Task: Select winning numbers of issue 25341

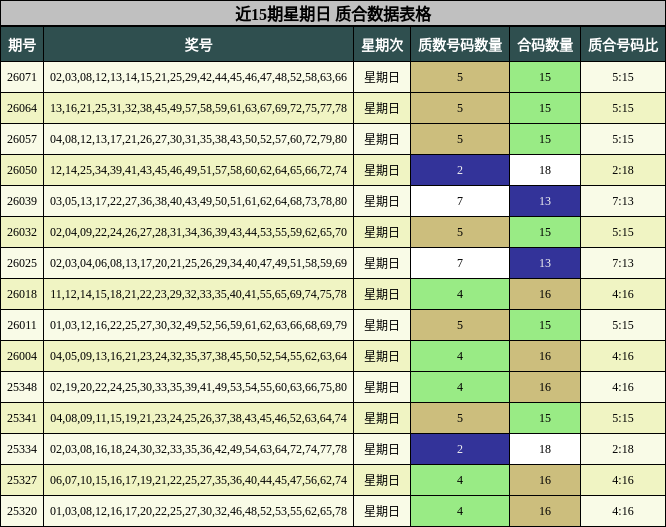Action: (x=198, y=418)
